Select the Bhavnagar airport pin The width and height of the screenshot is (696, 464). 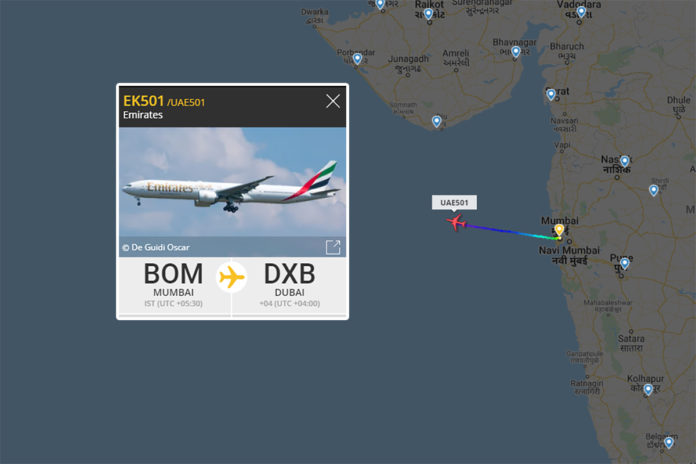(515, 52)
